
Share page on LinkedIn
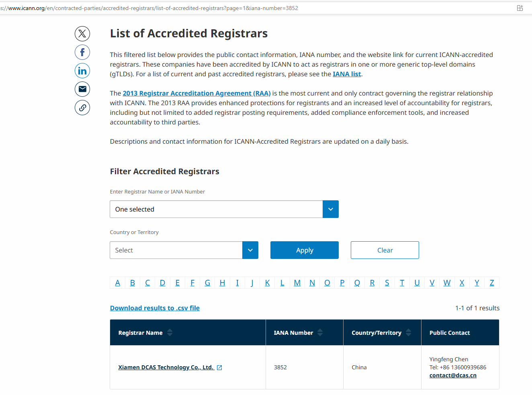pos(82,71)
